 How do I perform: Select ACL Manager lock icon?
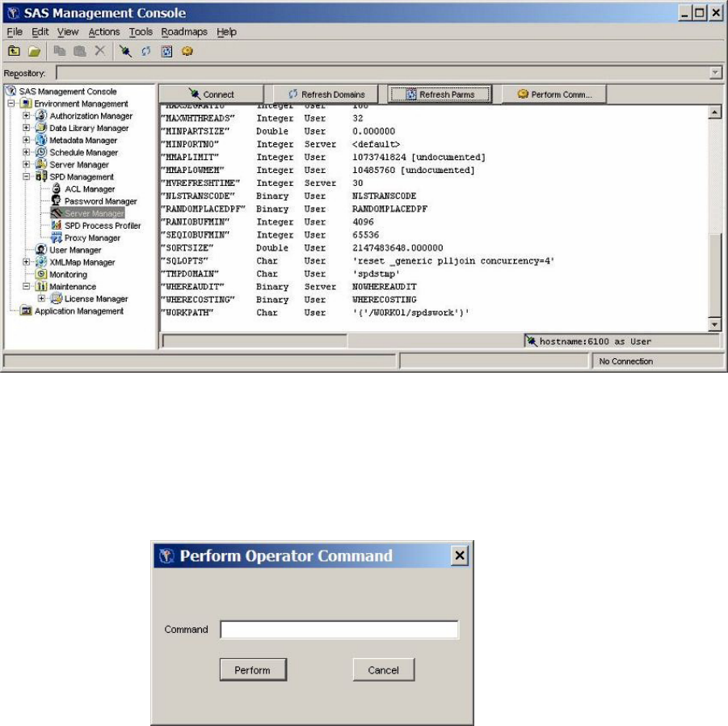click(57, 188)
